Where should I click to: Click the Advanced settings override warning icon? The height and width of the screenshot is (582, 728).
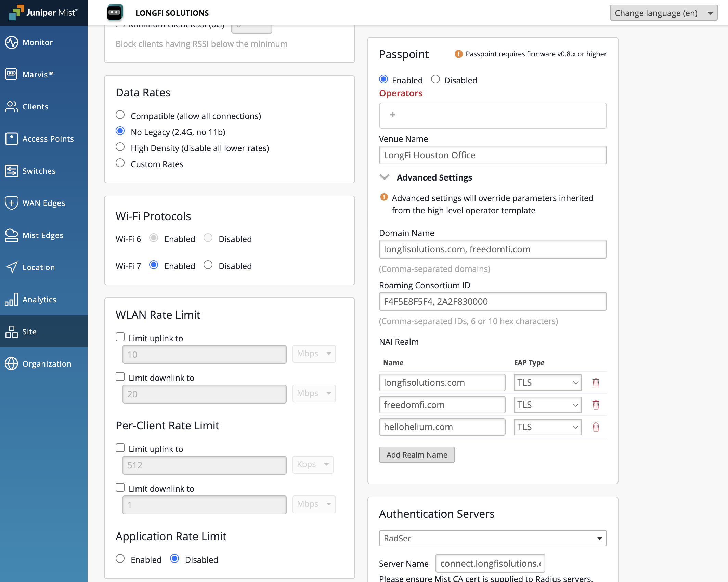tap(384, 197)
